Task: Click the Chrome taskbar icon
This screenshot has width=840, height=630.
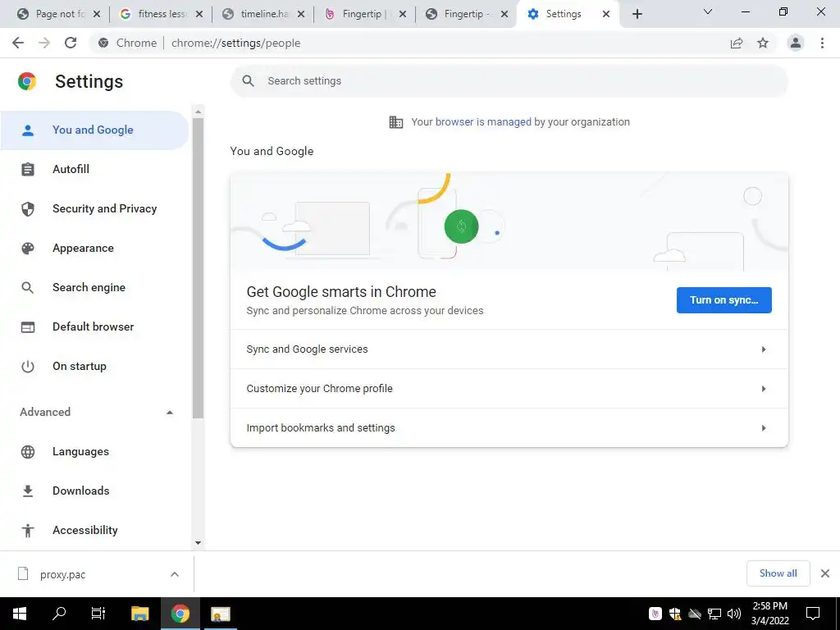Action: click(180, 614)
